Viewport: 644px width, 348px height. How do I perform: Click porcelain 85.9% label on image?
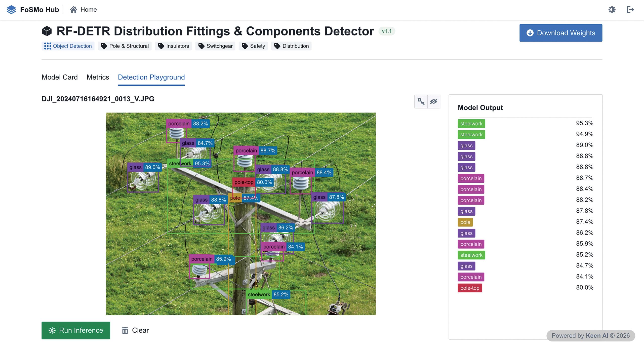[x=211, y=259]
